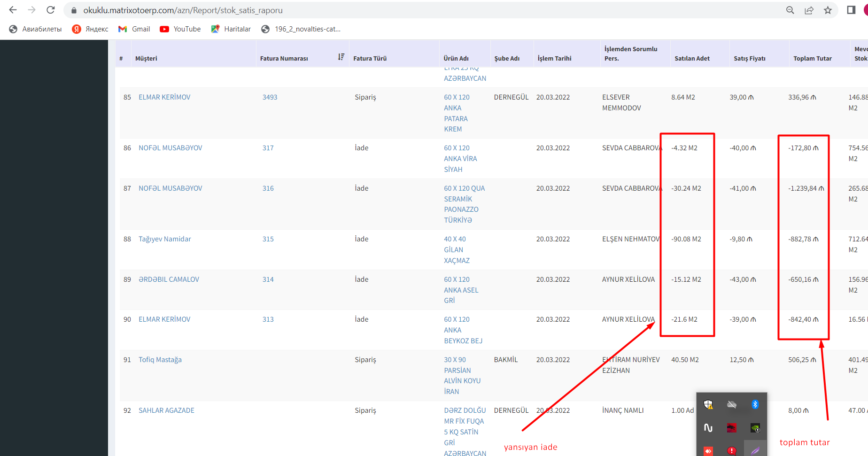
Task: Open the zoom magnifier in address bar
Action: click(x=790, y=10)
